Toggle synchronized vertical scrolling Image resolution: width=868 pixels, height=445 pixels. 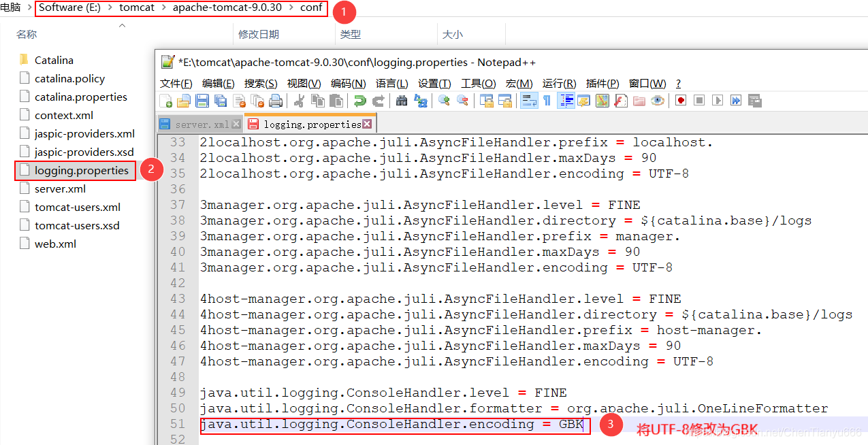[486, 101]
